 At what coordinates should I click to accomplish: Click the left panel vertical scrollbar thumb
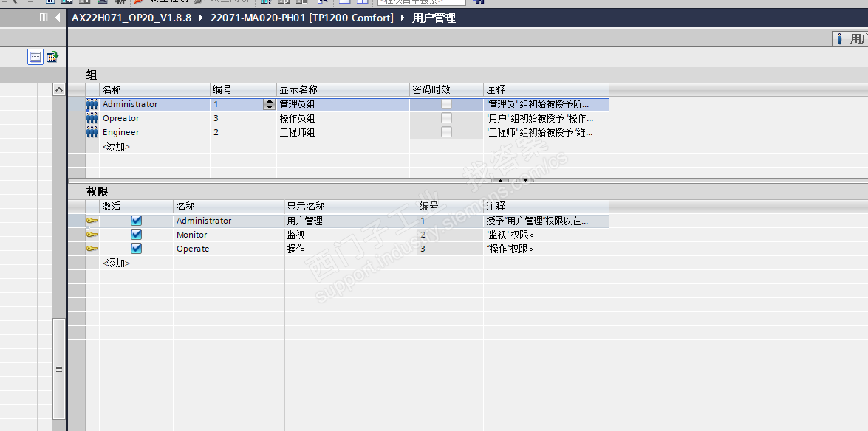pos(59,369)
